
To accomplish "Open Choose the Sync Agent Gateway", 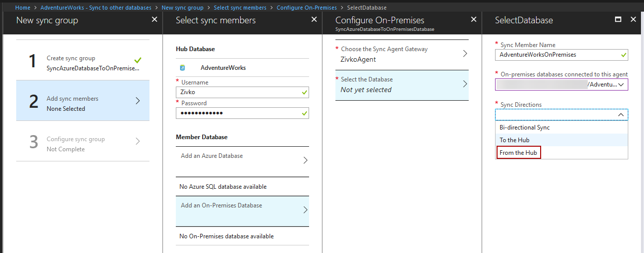I will [402, 54].
